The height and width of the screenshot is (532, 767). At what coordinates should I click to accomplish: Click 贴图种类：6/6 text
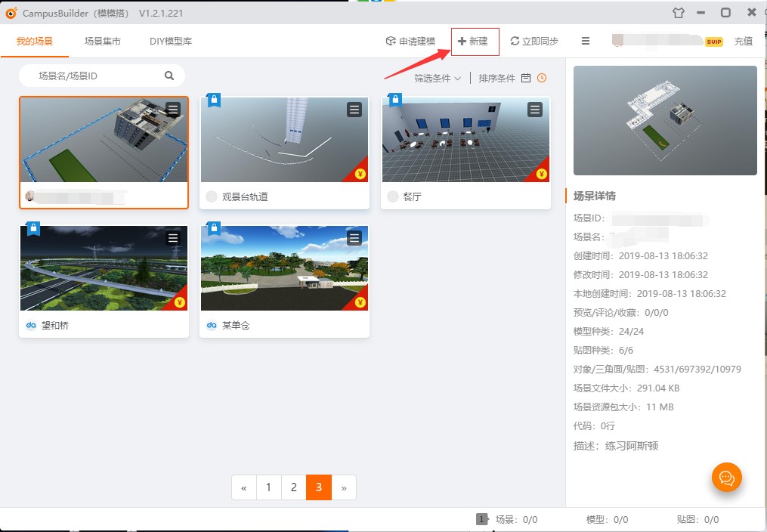[603, 351]
